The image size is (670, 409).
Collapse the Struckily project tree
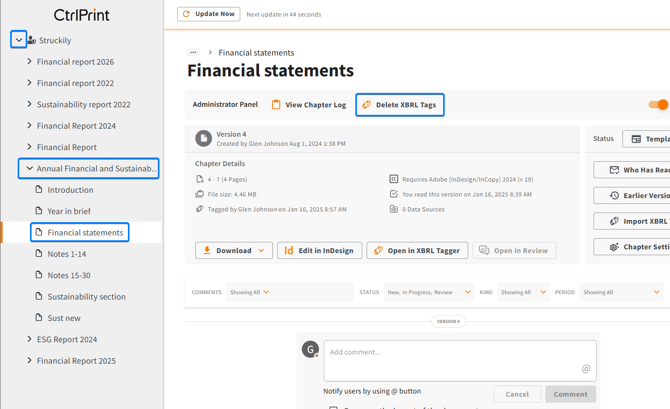pyautogui.click(x=18, y=40)
